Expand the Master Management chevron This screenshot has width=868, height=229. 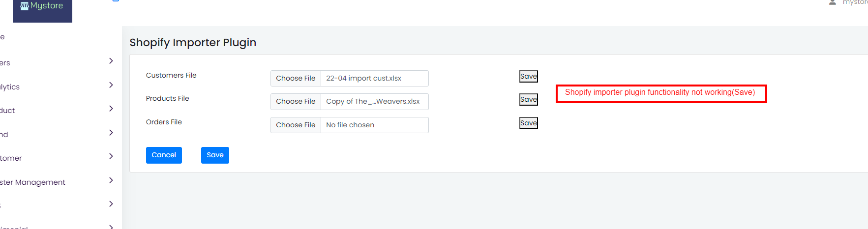click(111, 180)
